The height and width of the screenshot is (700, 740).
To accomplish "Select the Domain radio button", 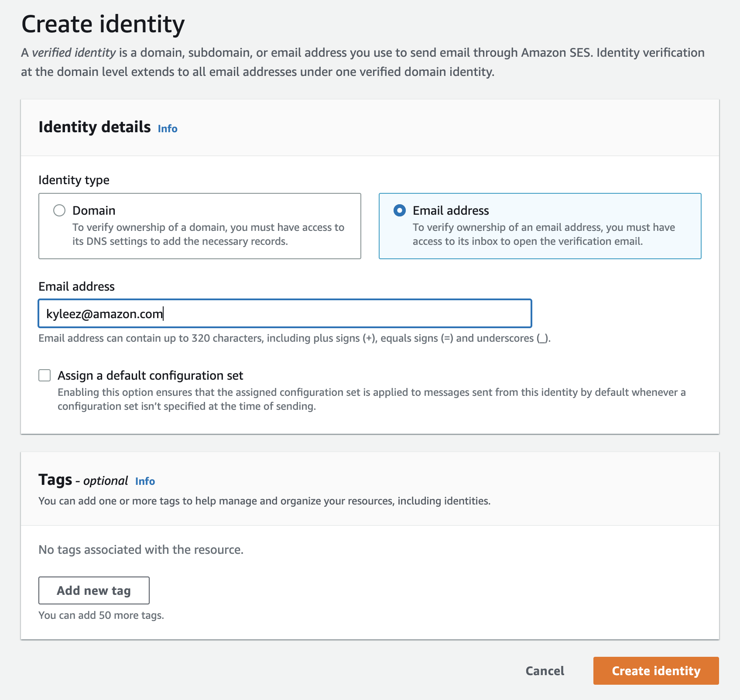I will click(x=59, y=211).
